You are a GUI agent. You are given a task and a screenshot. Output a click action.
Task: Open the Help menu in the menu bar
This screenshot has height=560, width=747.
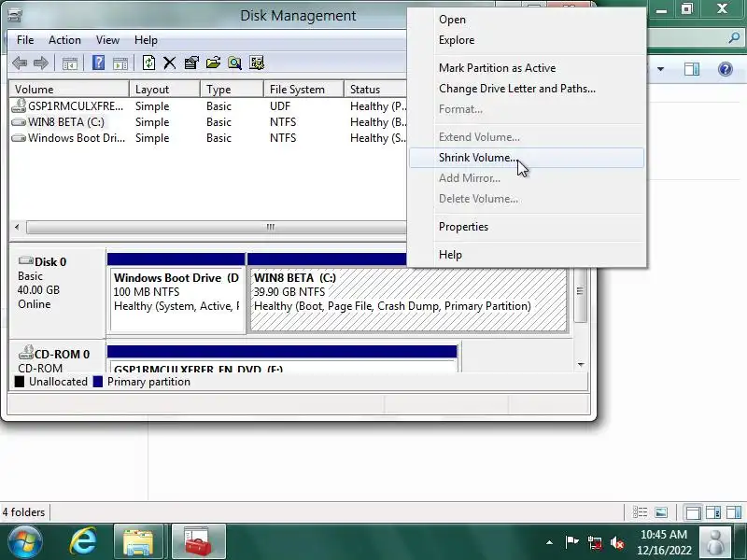click(146, 40)
